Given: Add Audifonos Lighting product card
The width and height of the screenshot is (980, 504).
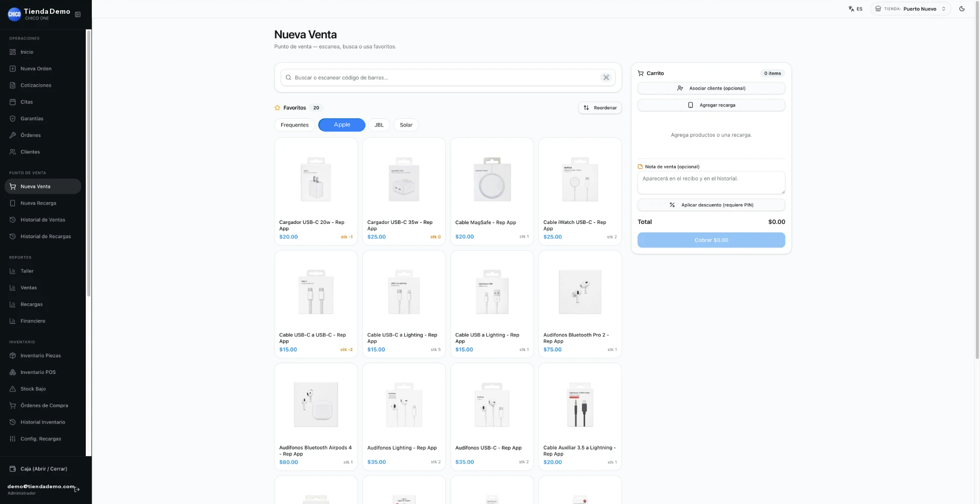Looking at the screenshot, I should click(404, 417).
